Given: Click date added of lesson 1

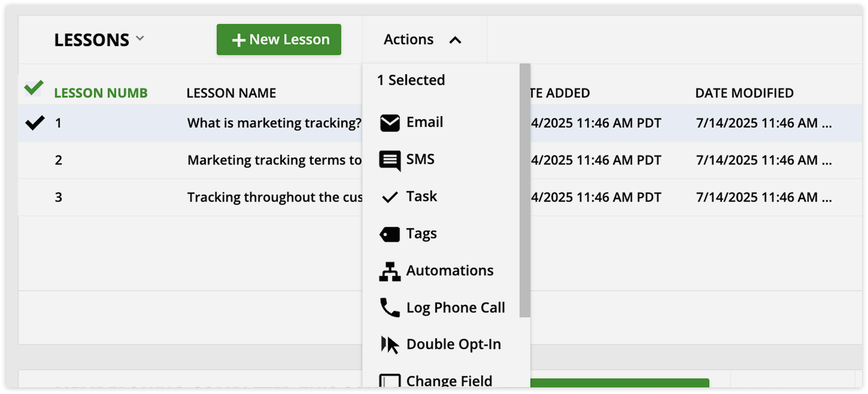Looking at the screenshot, I should click(x=596, y=123).
